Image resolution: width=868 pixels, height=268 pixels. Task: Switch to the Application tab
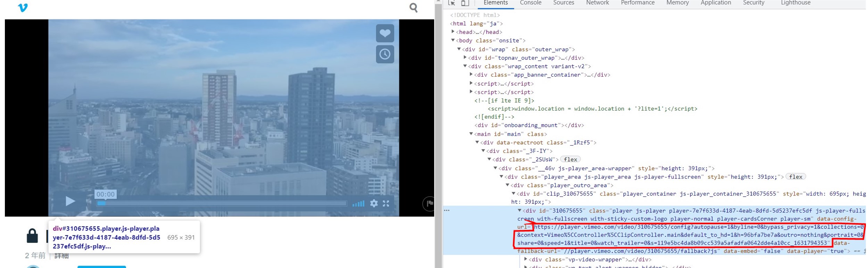tap(716, 3)
